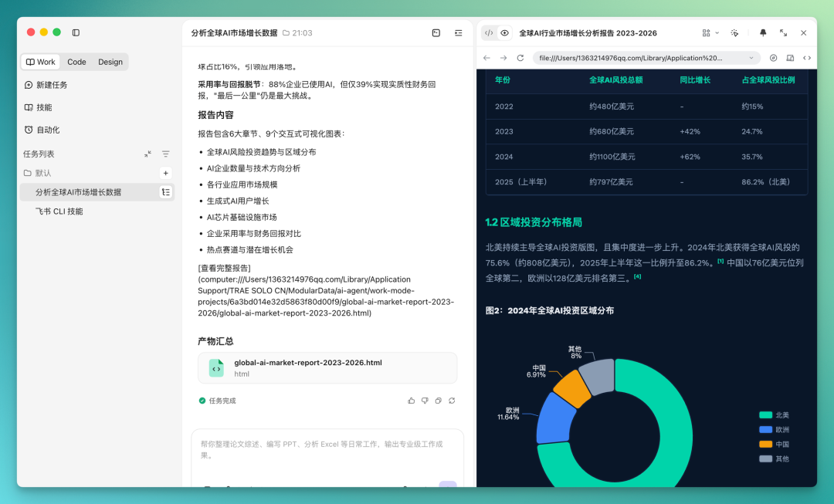834x504 pixels.
Task: Open the 自动化 automation section
Action: 42,130
